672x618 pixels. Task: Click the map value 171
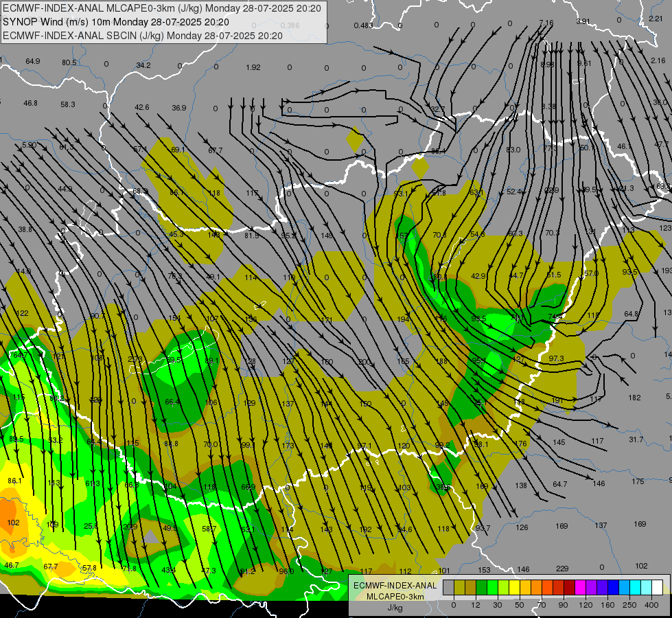(x=327, y=320)
